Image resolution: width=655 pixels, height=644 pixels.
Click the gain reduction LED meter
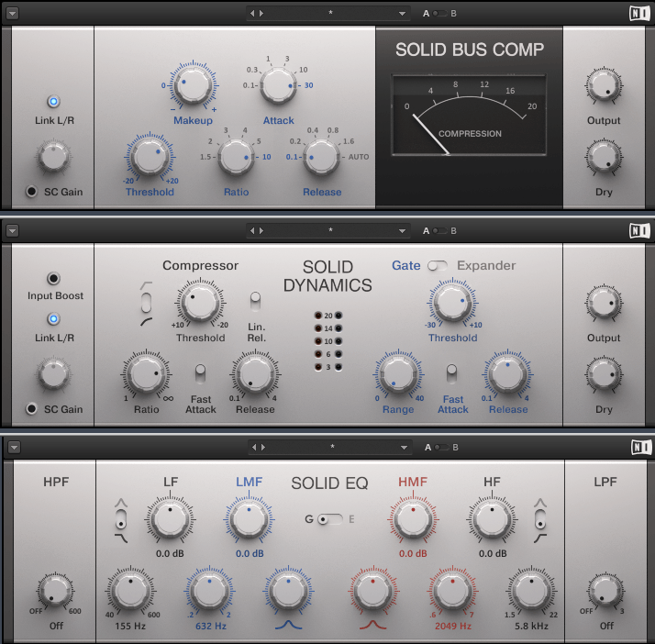tap(328, 341)
